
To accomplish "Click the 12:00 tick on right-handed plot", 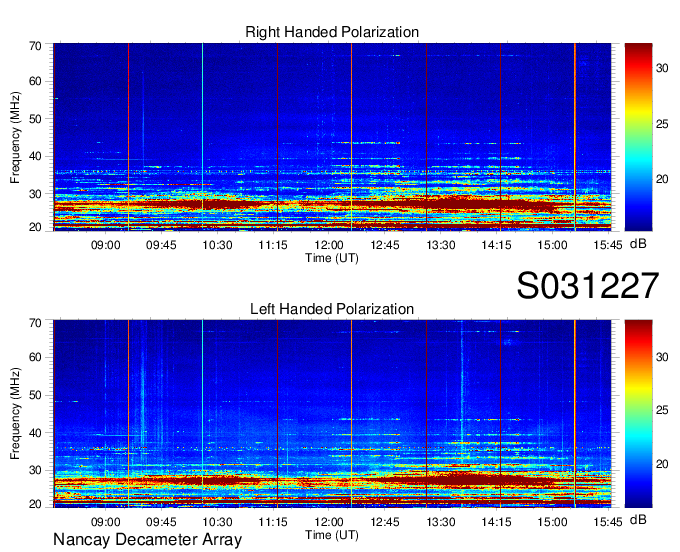I will (329, 245).
